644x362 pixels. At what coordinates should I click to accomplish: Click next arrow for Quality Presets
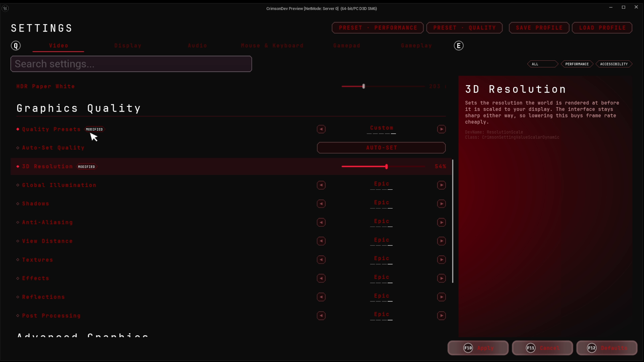point(441,129)
